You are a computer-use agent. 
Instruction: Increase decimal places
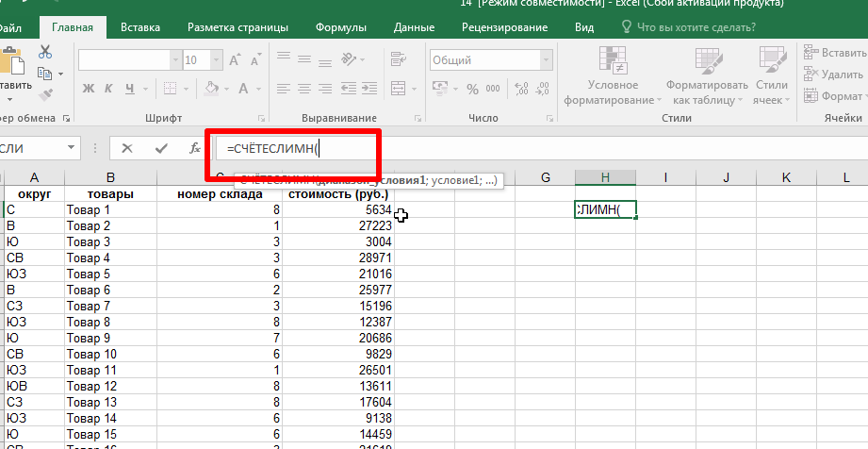[x=521, y=88]
